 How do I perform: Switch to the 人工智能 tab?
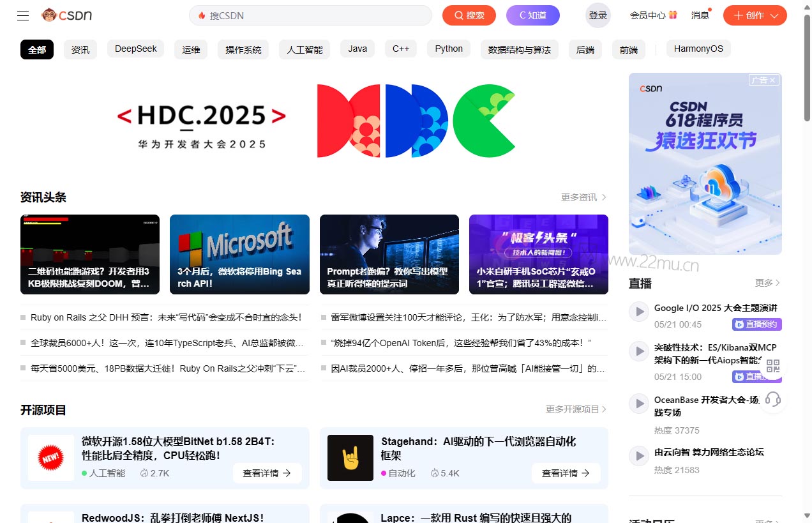pyautogui.click(x=304, y=49)
